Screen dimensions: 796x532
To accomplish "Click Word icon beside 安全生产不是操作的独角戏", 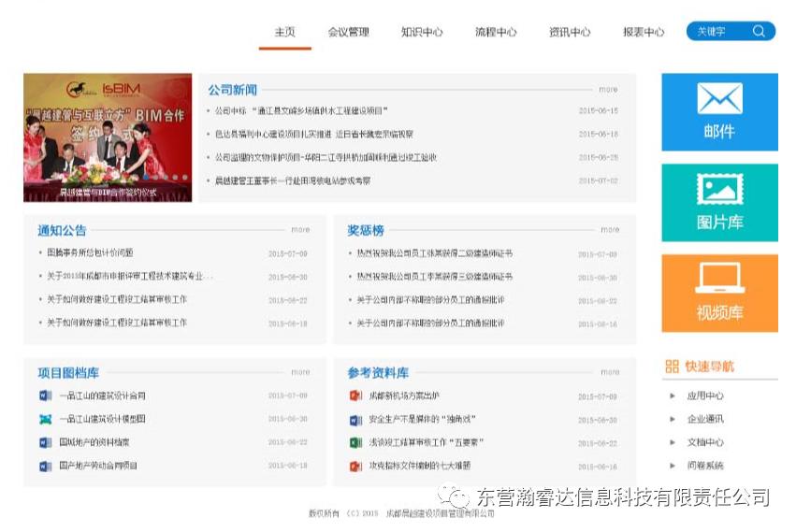I will pyautogui.click(x=355, y=420).
